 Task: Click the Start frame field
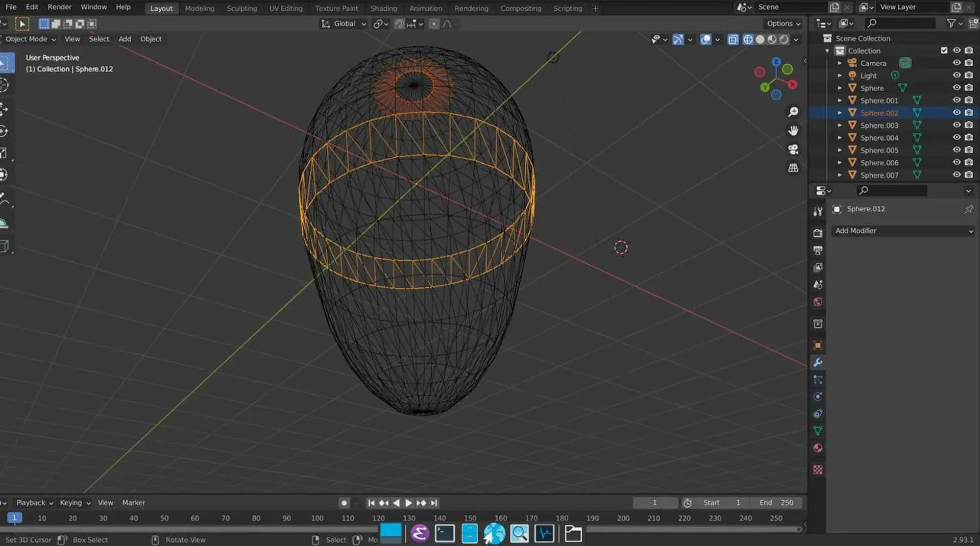722,503
